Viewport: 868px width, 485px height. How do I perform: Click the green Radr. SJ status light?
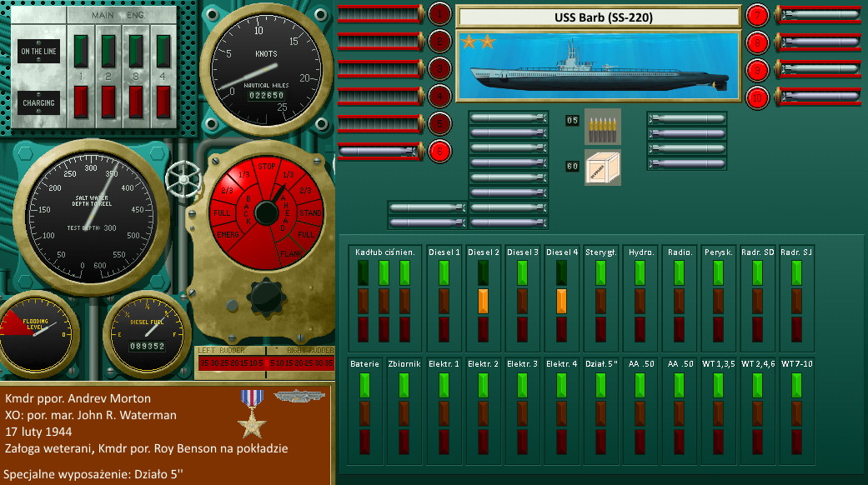795,272
